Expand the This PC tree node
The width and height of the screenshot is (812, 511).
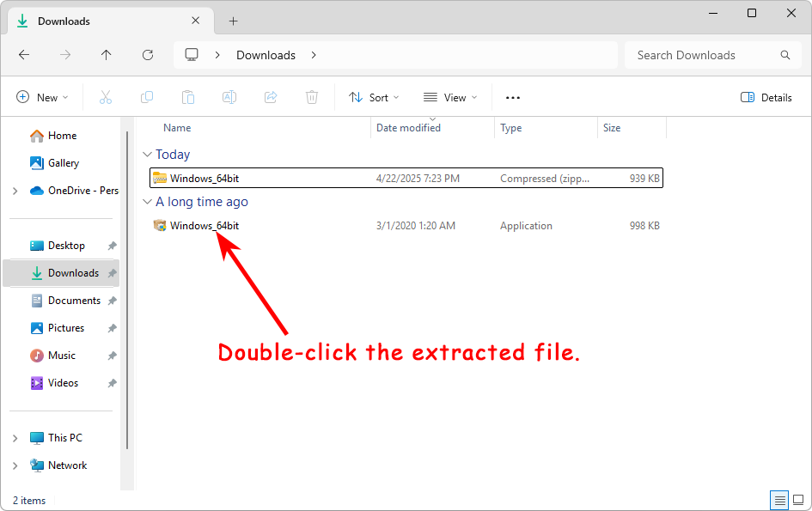click(x=15, y=438)
